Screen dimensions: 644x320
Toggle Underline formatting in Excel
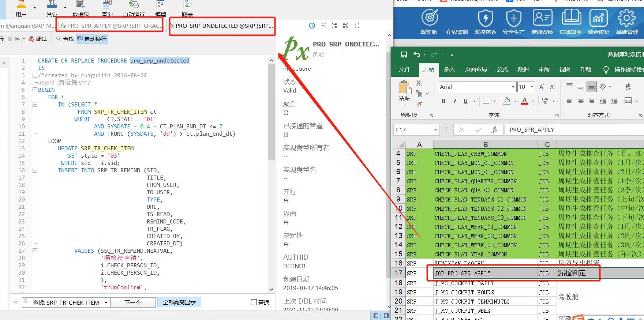465,101
